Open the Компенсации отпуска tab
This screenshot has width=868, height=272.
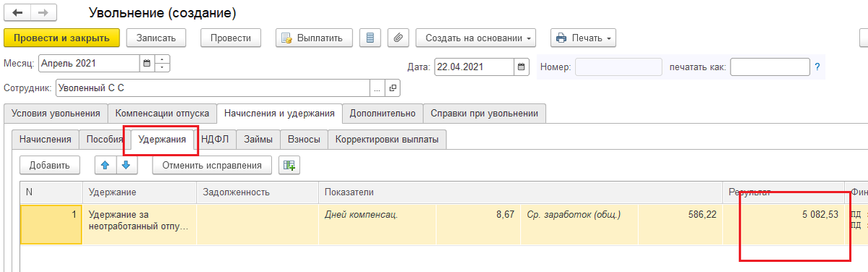coord(163,114)
